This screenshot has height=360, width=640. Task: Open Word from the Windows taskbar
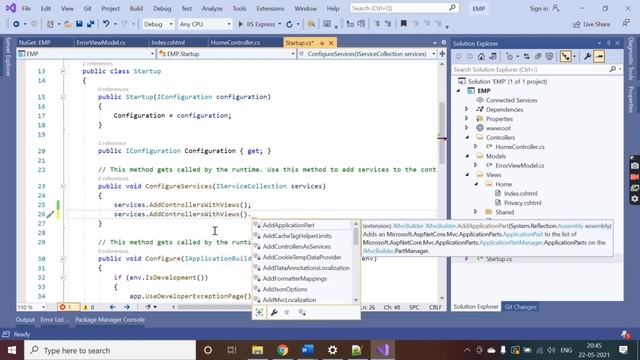(x=307, y=350)
